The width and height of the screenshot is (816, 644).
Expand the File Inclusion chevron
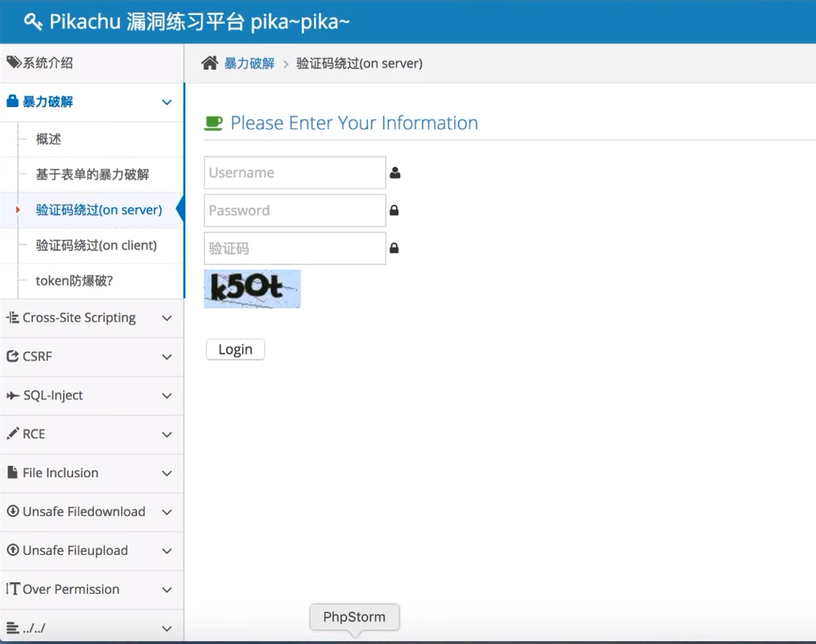pyautogui.click(x=167, y=473)
